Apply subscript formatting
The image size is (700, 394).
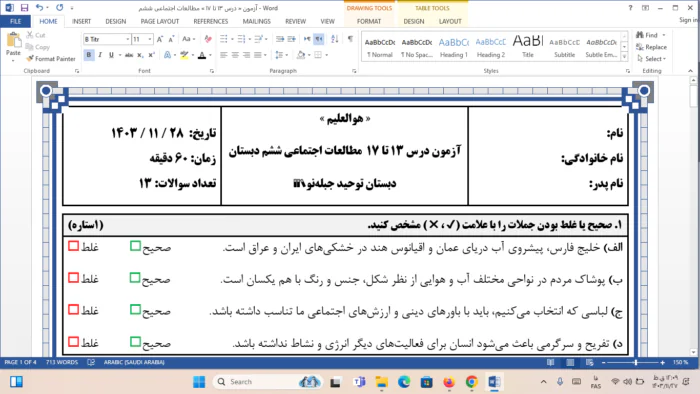click(140, 55)
